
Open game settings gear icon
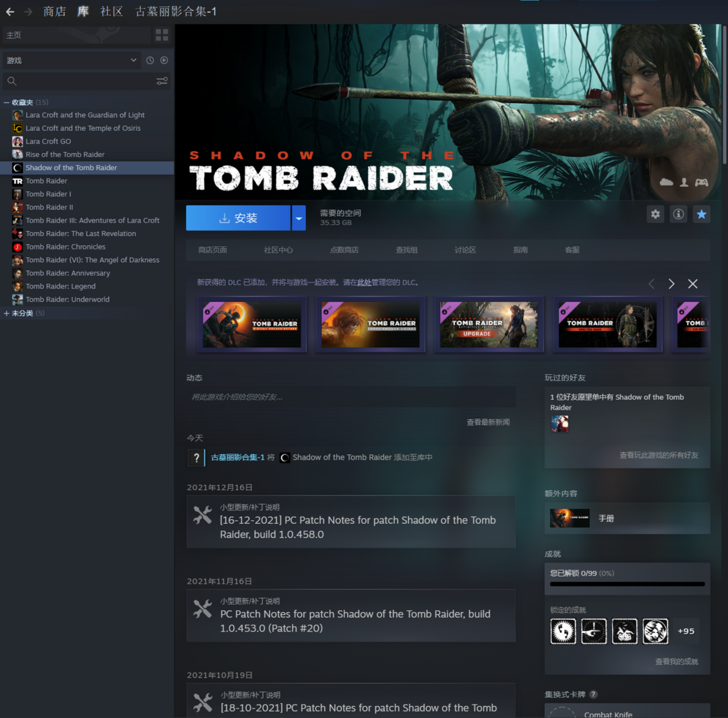(655, 214)
